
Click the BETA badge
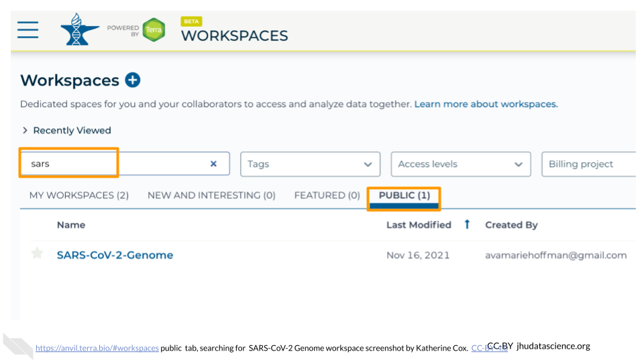click(x=191, y=21)
